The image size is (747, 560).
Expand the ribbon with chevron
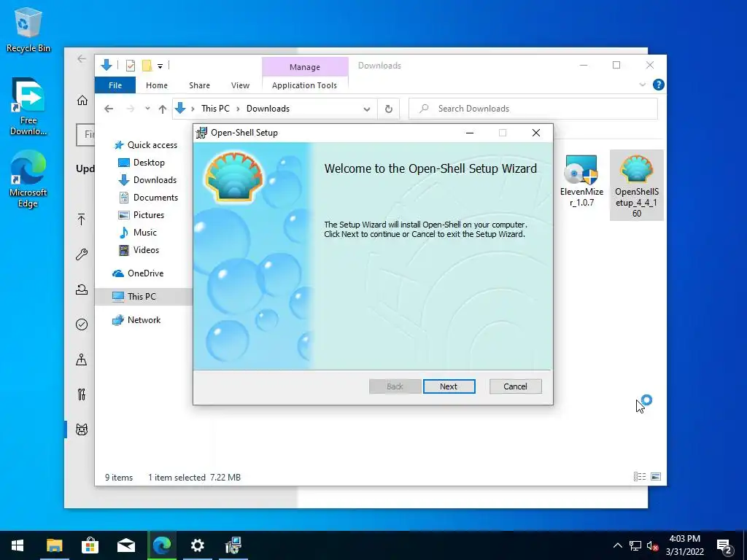pos(642,85)
